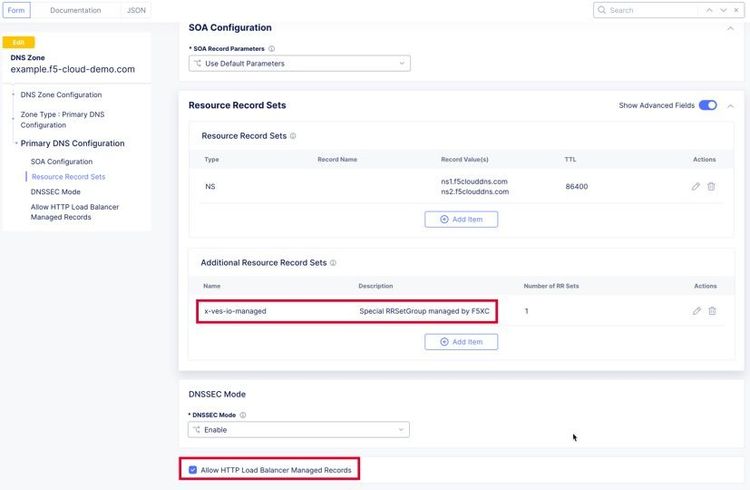This screenshot has height=490, width=750.
Task: Go to previous search result arrow
Action: point(709,10)
